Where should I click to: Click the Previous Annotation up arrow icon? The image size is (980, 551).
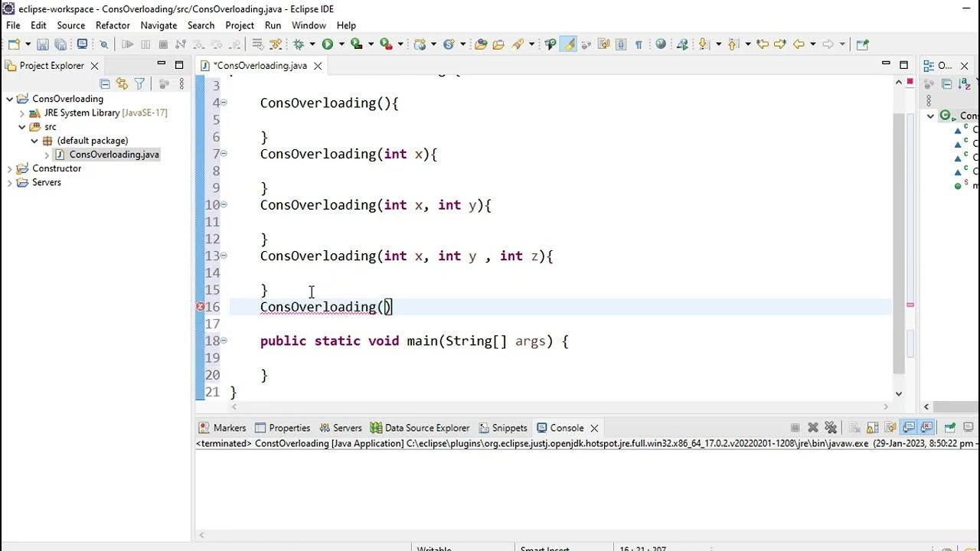coord(733,44)
